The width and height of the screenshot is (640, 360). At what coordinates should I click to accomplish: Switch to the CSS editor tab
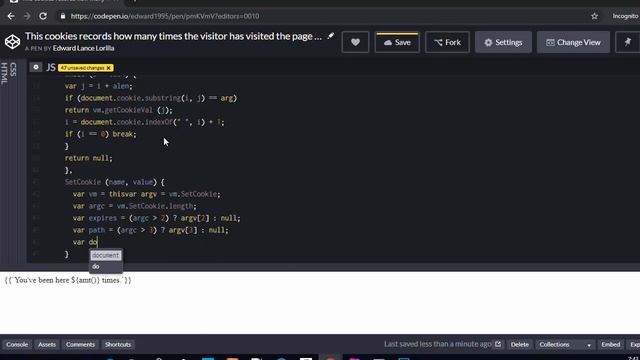click(x=13, y=69)
